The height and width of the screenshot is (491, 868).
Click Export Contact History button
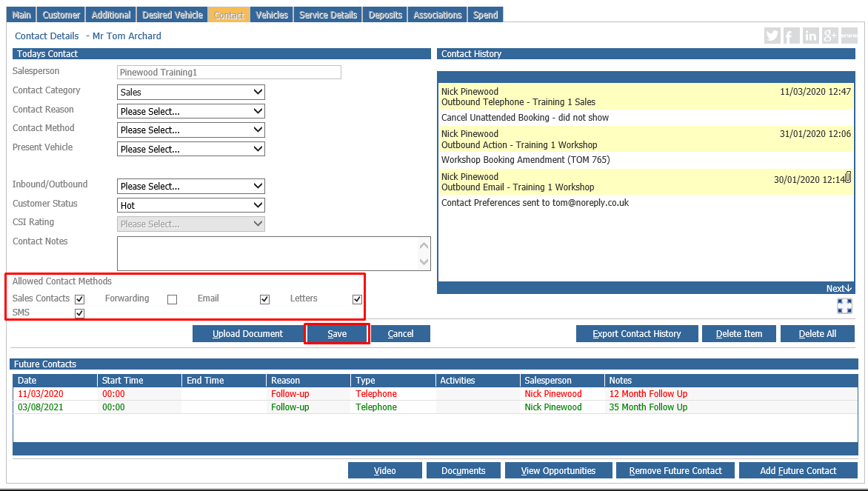click(637, 334)
